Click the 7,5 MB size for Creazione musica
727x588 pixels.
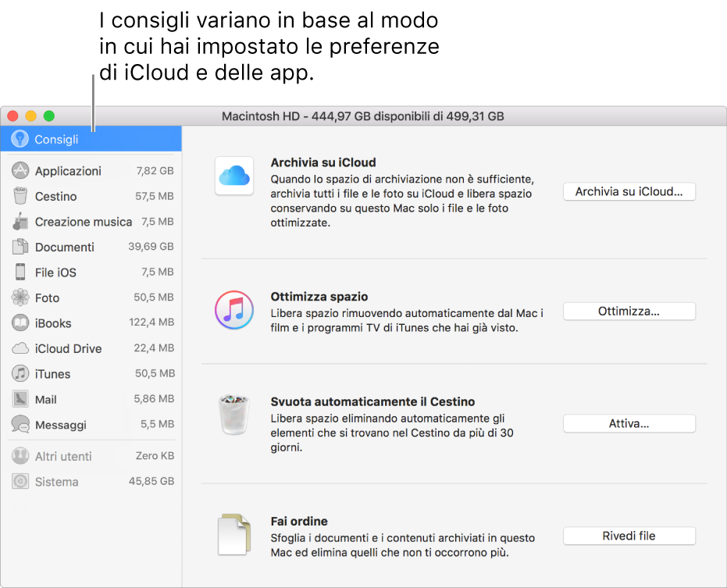tap(158, 221)
